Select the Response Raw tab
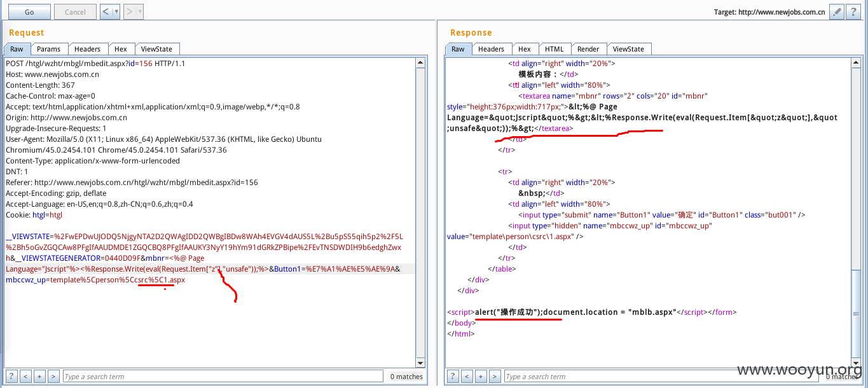This screenshot has width=868, height=388. point(458,49)
